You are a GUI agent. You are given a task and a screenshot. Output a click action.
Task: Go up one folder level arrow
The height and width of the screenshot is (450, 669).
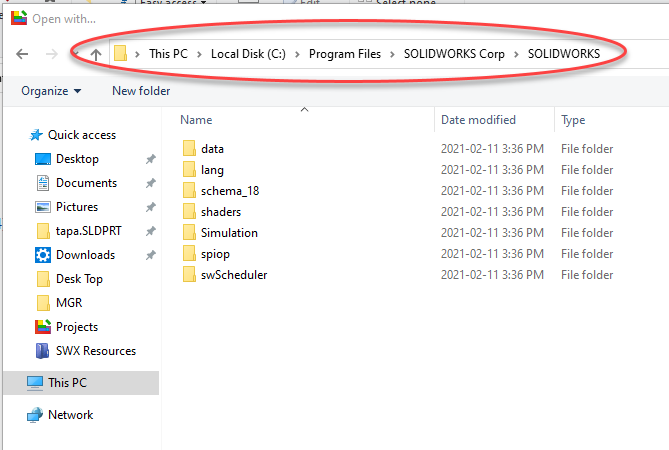coord(96,54)
